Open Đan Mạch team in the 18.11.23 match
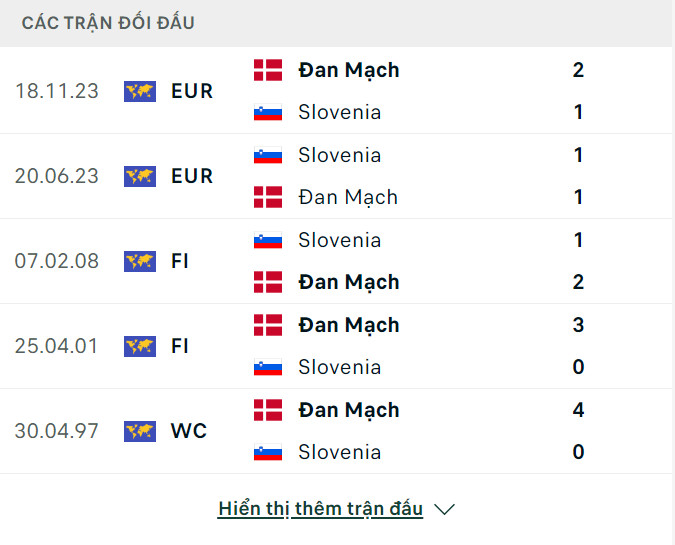 [x=348, y=70]
